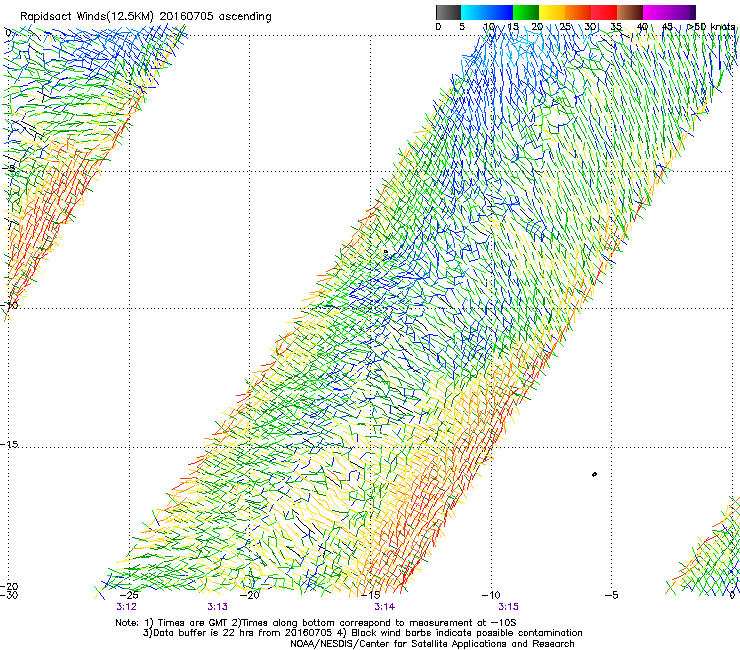This screenshot has height=650, width=740.
Task: Click the longitude axis label '-5' along the bottom
Action: (x=611, y=595)
